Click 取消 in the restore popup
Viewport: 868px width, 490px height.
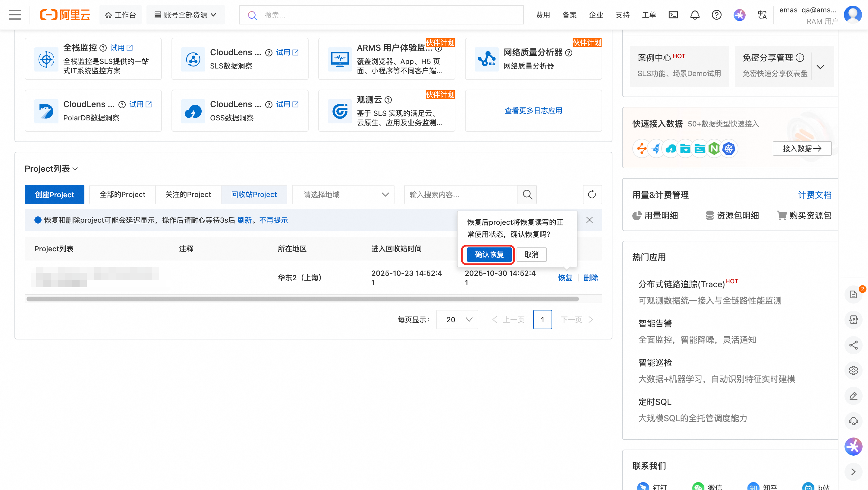(531, 254)
